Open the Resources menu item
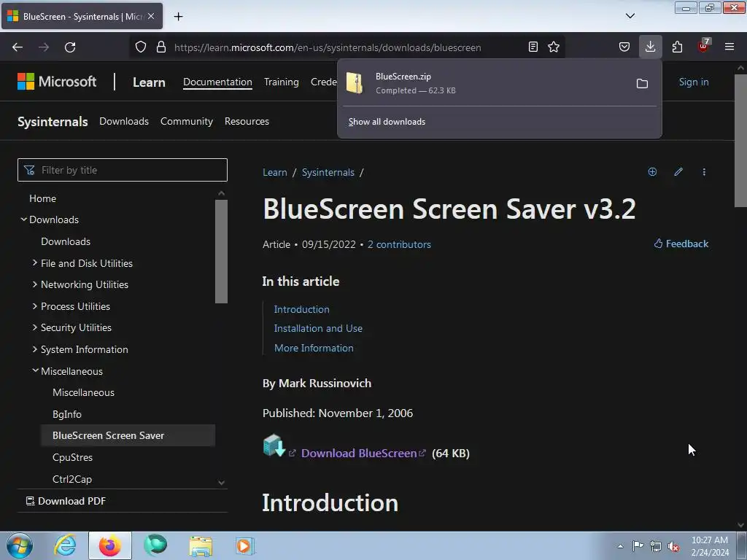747x560 pixels. [x=247, y=122]
